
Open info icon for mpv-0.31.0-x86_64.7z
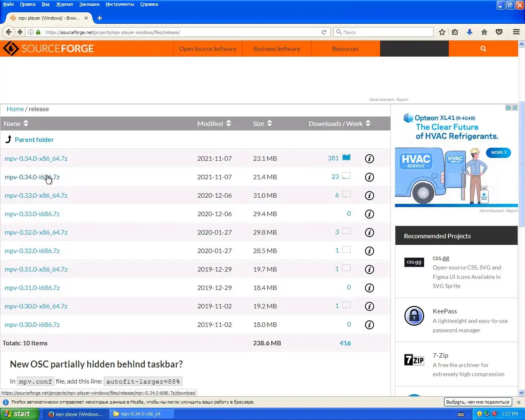[370, 269]
